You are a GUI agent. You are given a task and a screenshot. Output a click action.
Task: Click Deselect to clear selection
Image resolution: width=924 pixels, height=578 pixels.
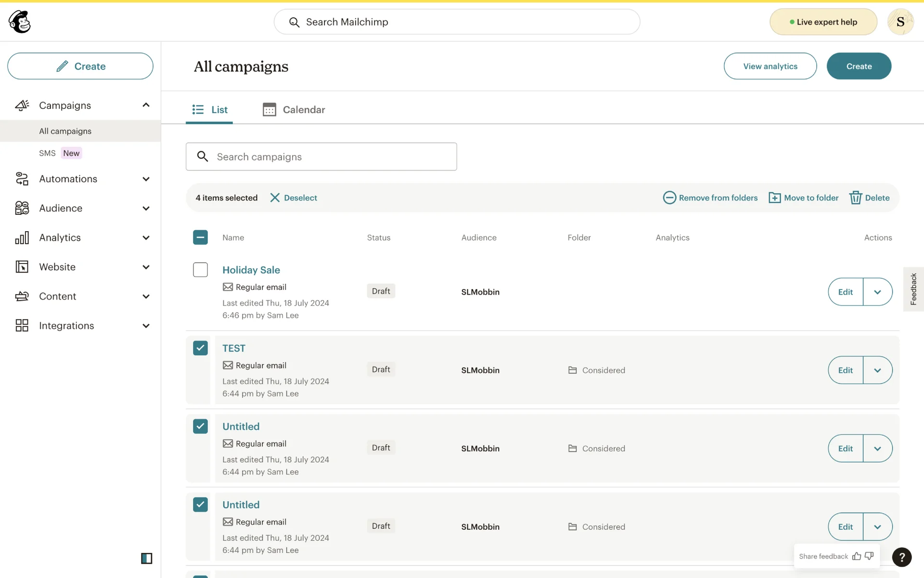coord(294,197)
